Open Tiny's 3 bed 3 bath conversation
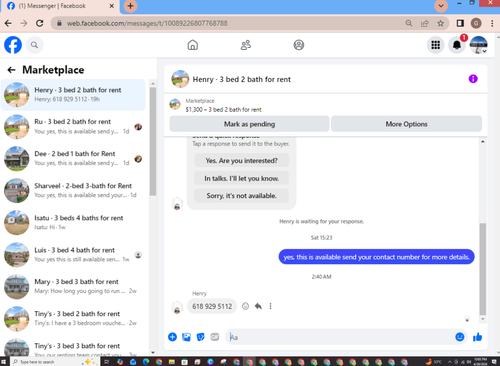Image resolution: width=500 pixels, height=366 pixels. [73, 347]
